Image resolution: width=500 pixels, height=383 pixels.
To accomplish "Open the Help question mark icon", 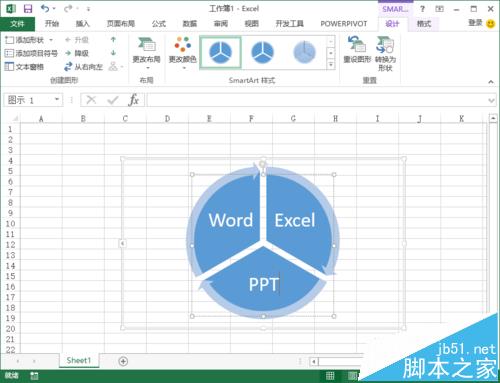I will tap(422, 9).
